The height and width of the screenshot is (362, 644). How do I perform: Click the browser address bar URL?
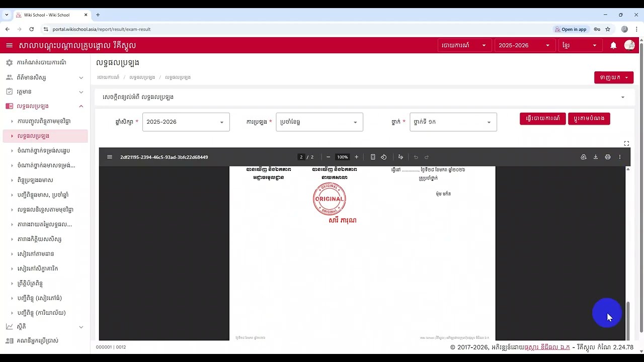[x=102, y=29]
